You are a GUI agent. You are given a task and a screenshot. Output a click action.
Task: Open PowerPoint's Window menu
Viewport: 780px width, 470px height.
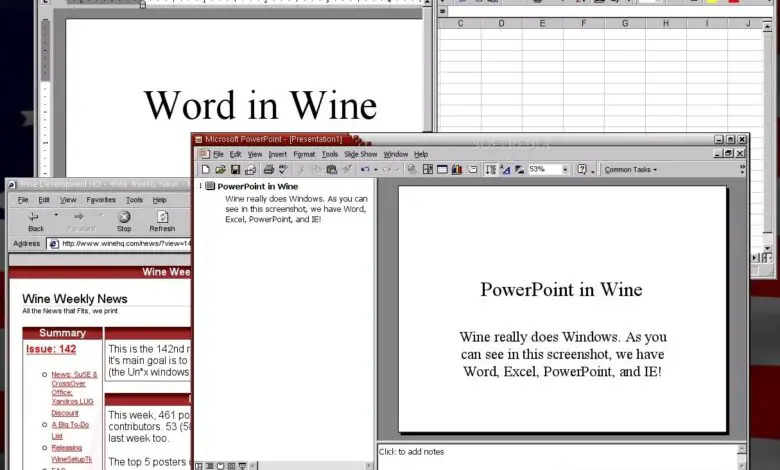coord(395,154)
